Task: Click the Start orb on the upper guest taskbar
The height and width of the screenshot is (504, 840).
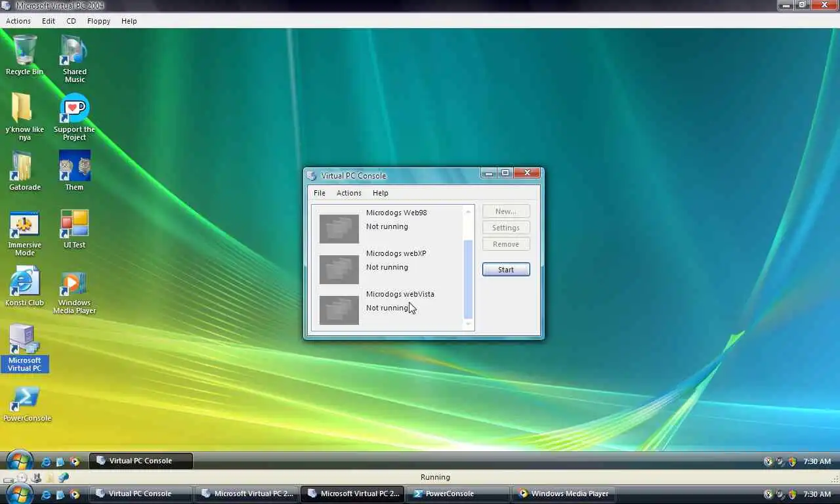Action: click(x=20, y=461)
